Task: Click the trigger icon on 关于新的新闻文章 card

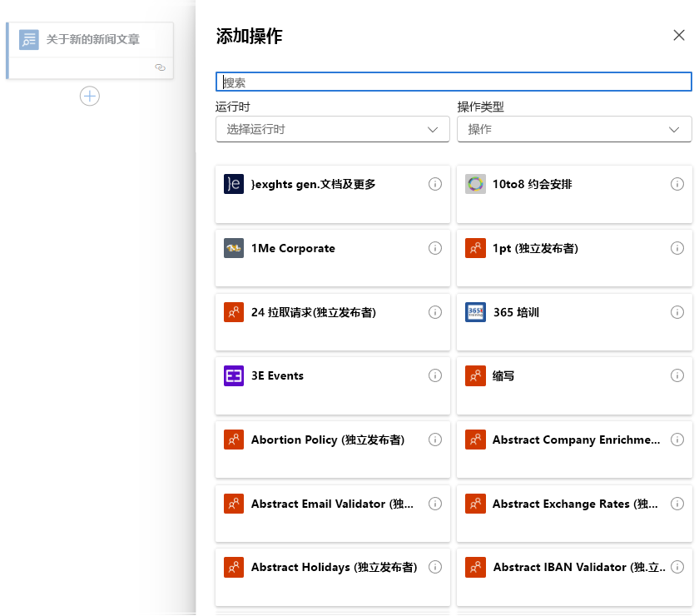Action: [29, 40]
